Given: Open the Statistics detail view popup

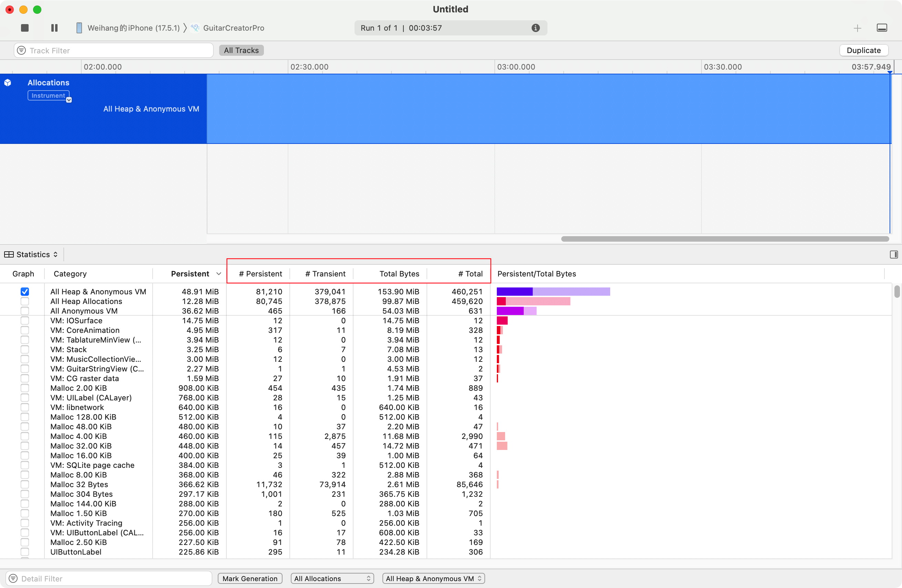Looking at the screenshot, I should (x=31, y=254).
